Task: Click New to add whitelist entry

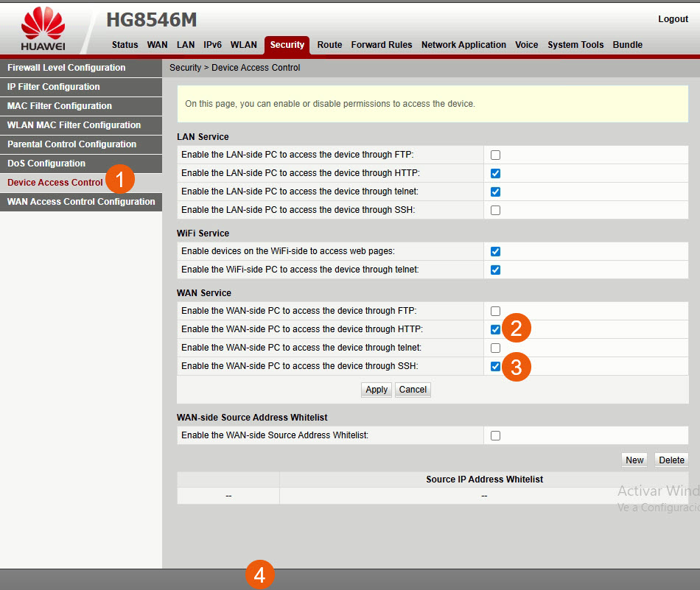Action: click(x=634, y=460)
